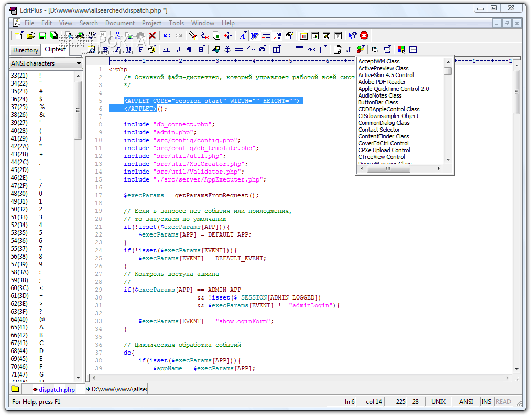Insert image with the picture icon

click(x=216, y=50)
